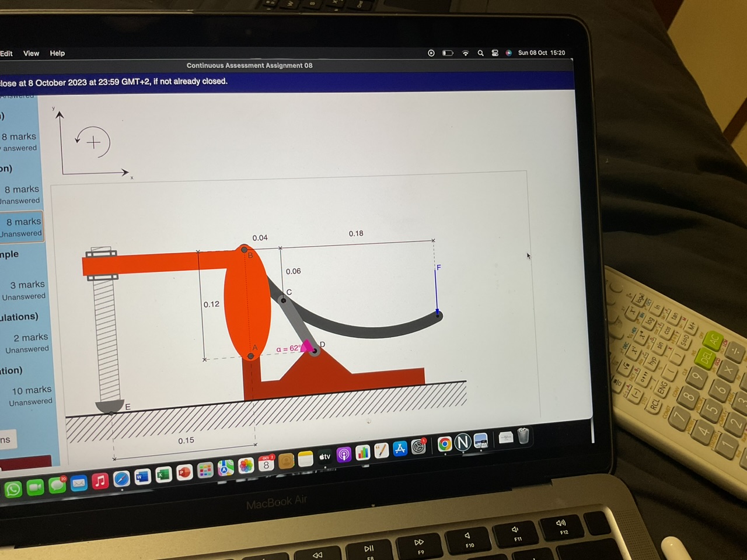The height and width of the screenshot is (560, 747).
Task: Open Apple Music from the Dock
Action: pos(100,481)
